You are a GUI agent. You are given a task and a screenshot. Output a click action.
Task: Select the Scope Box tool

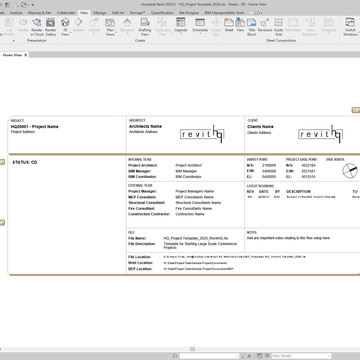tap(216, 27)
